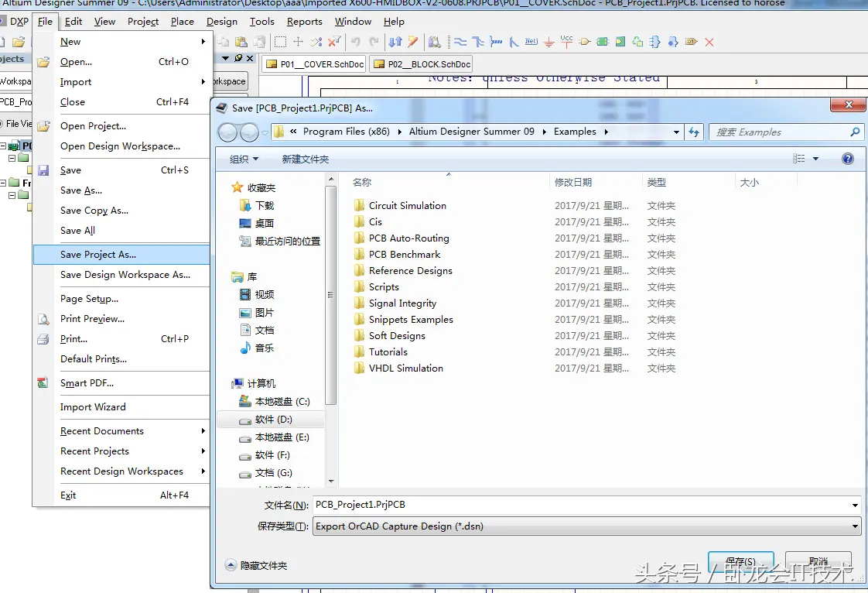Click the refresh button beside address bar
The height and width of the screenshot is (593, 868).
pos(694,132)
